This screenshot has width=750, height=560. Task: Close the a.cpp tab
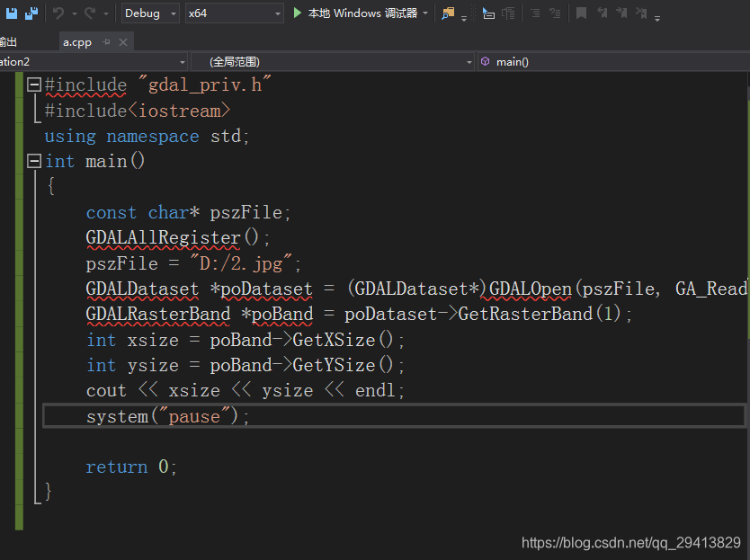click(123, 42)
